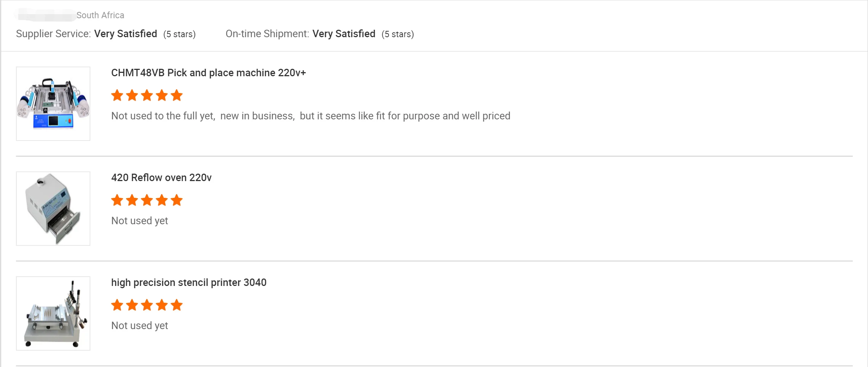The width and height of the screenshot is (868, 367).
Task: Click the South Africa country label
Action: [x=100, y=15]
